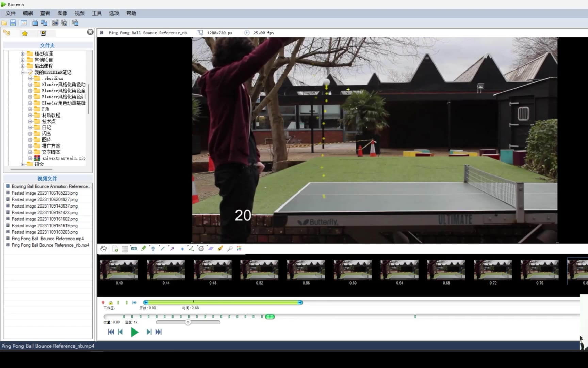Open the 帮助 menu

click(131, 13)
